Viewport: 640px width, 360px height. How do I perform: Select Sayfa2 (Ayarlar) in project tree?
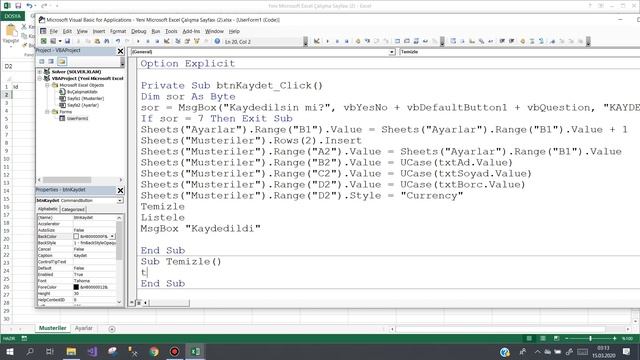(x=83, y=105)
